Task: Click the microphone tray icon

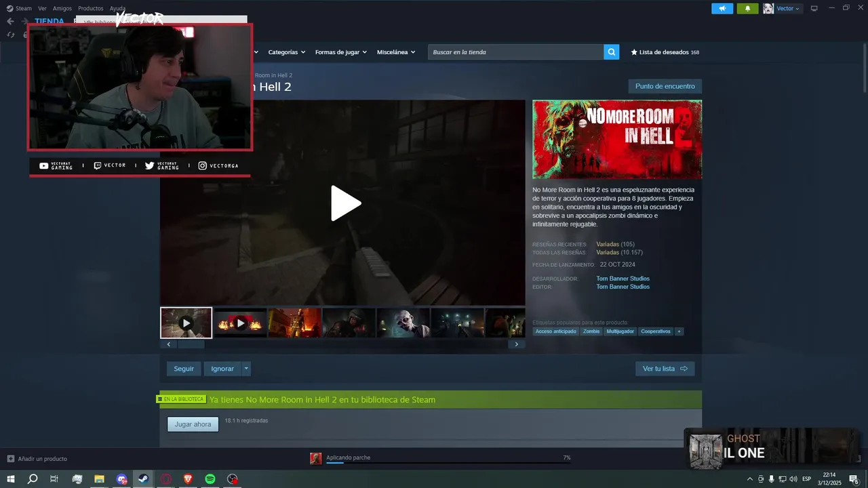Action: coord(771,479)
